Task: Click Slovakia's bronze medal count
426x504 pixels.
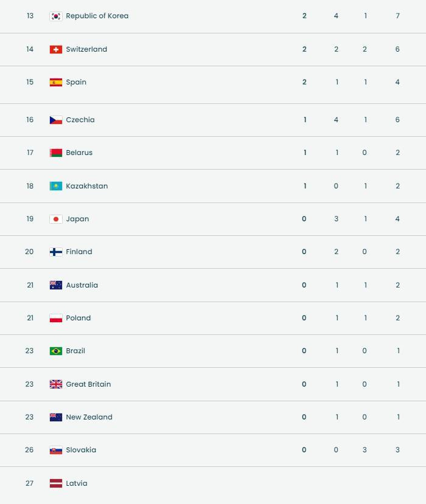Action: pos(365,450)
